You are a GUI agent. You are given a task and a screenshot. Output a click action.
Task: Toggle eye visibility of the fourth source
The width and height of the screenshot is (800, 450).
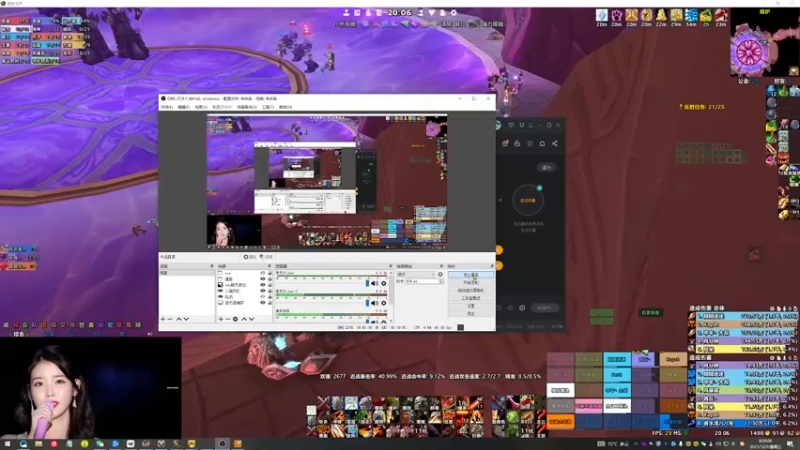pos(263,291)
